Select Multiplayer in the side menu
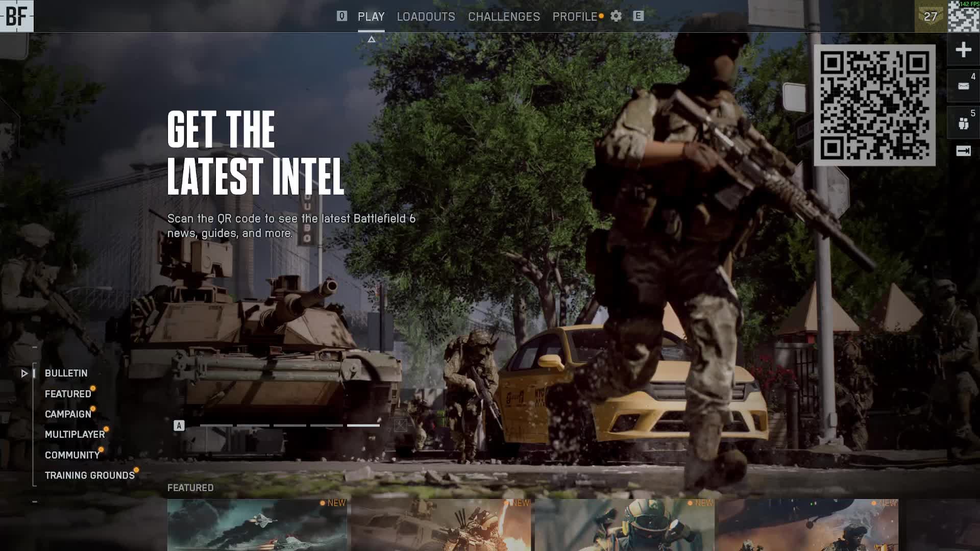 pyautogui.click(x=75, y=435)
